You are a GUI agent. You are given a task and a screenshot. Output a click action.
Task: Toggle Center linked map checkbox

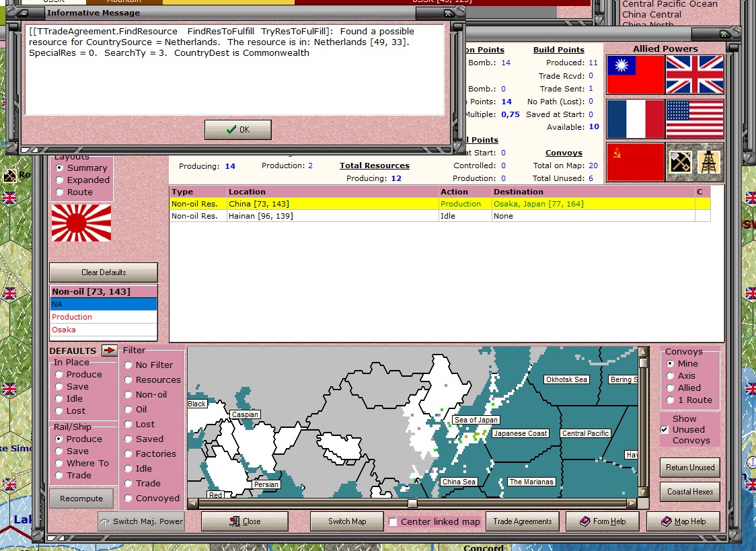[x=393, y=522]
